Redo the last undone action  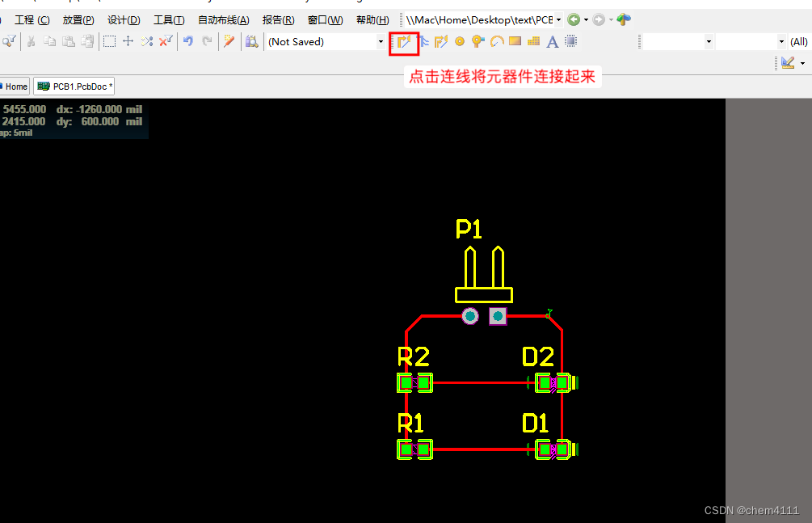tap(207, 41)
